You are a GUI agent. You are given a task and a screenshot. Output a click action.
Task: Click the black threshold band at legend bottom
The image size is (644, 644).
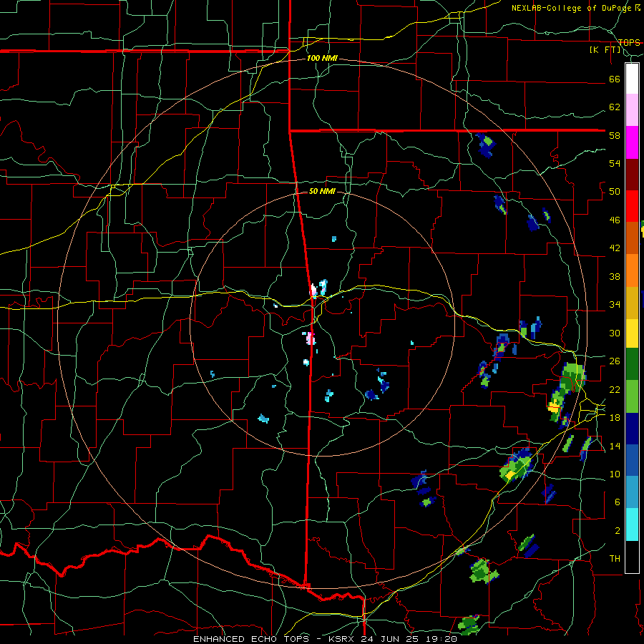pyautogui.click(x=632, y=557)
